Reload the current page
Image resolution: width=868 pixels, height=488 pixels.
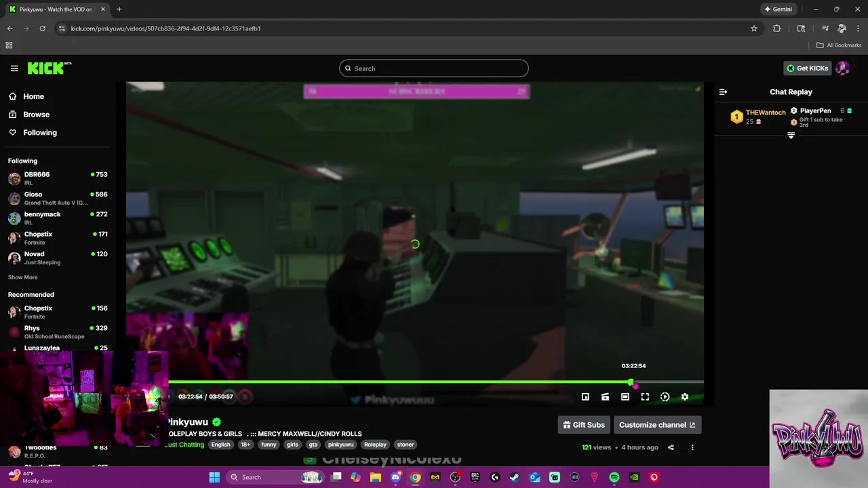(42, 28)
